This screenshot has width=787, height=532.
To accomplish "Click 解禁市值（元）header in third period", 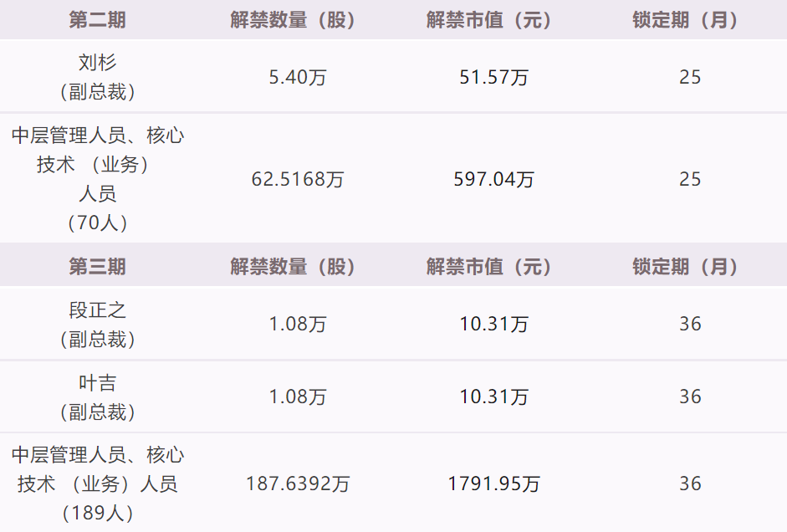I will point(489,267).
